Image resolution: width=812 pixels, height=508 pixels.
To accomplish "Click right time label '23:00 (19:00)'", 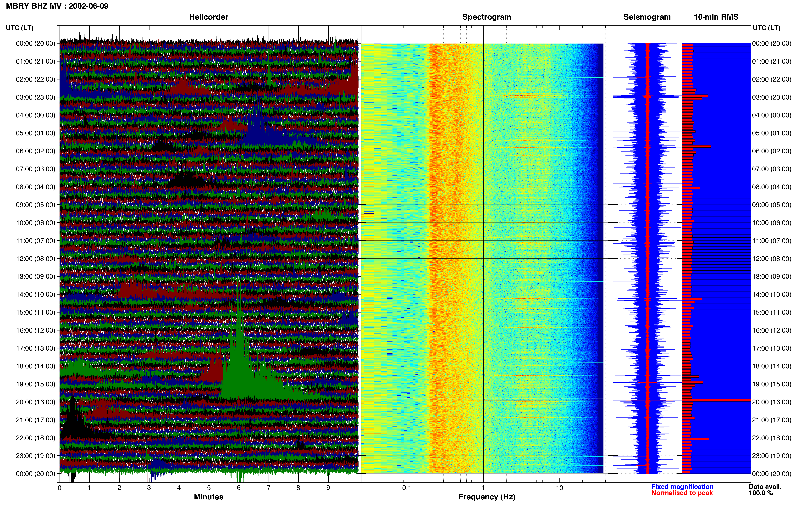I will pyautogui.click(x=772, y=456).
